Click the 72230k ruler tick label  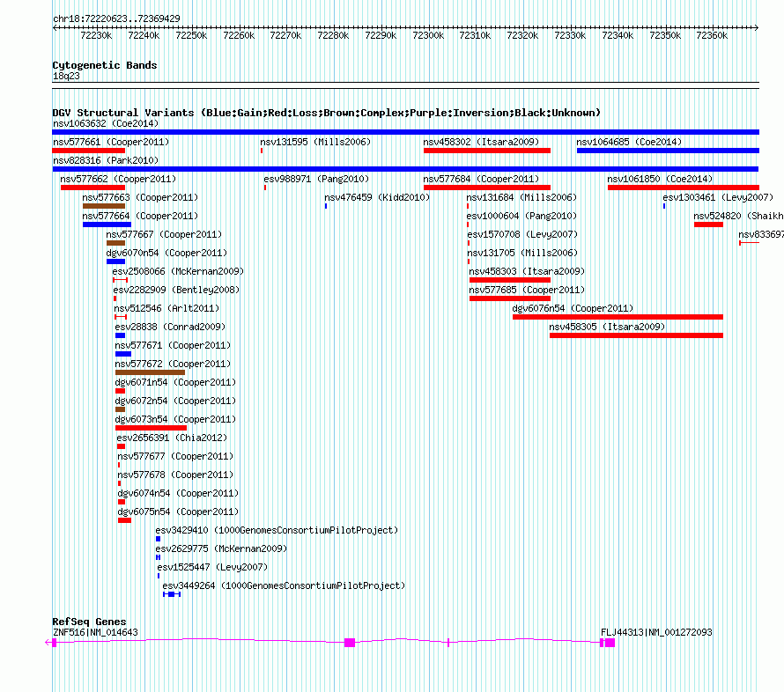click(96, 35)
